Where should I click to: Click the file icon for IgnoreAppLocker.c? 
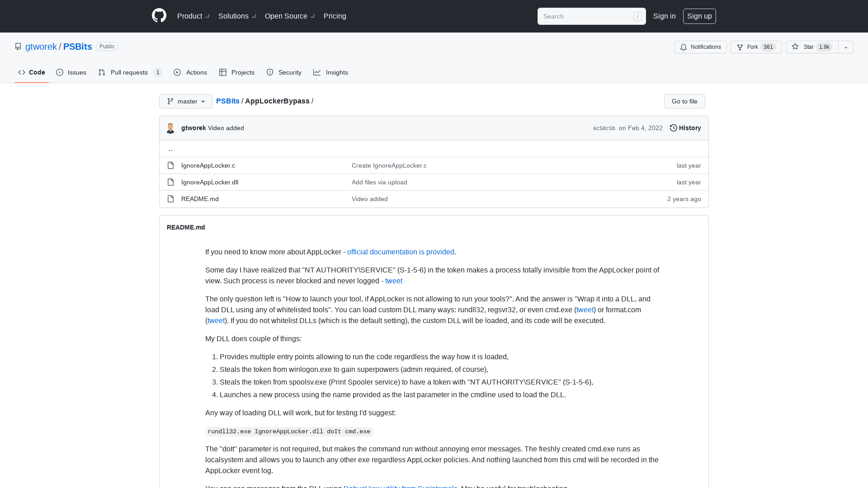pyautogui.click(x=170, y=165)
